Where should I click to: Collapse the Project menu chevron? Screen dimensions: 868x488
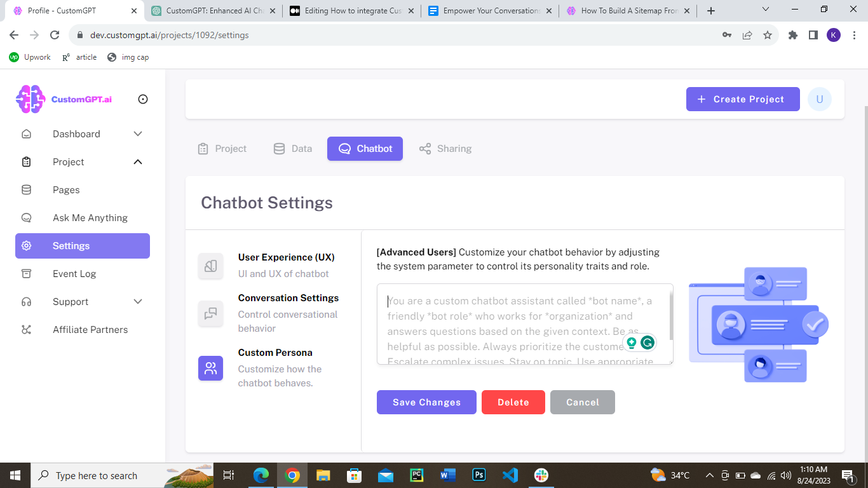tap(138, 162)
